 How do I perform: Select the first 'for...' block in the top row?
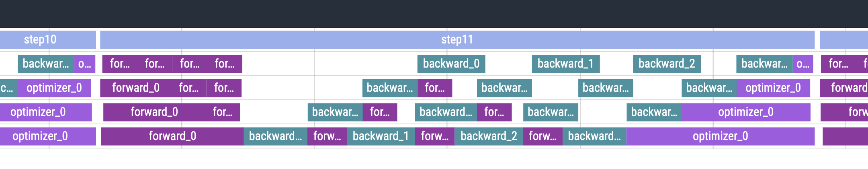pyautogui.click(x=120, y=64)
